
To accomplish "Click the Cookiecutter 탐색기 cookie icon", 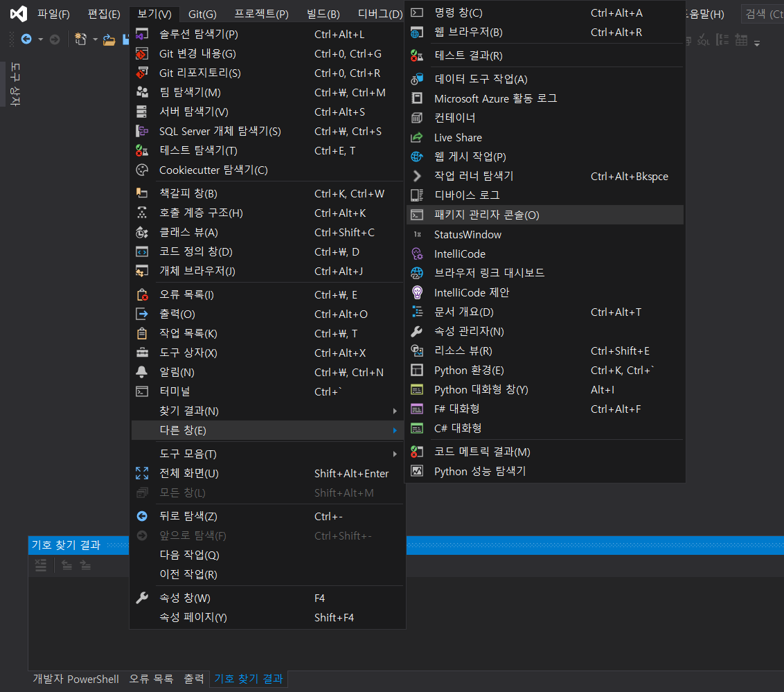I will pos(142,170).
